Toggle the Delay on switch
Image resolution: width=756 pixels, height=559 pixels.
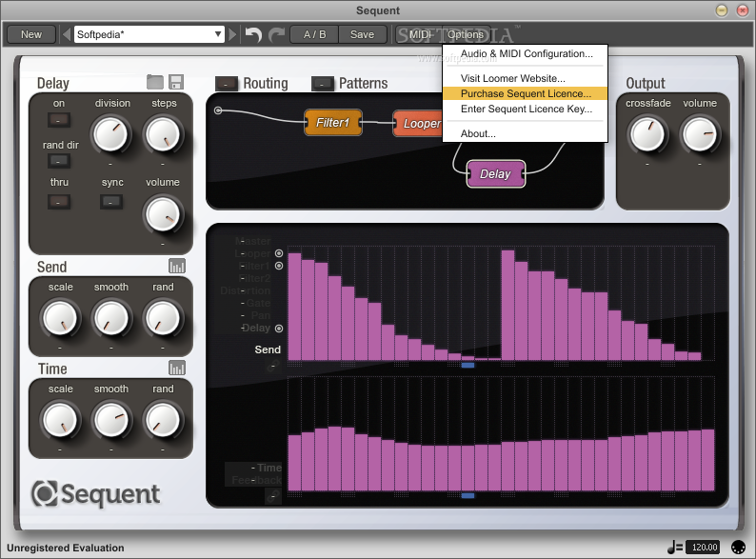(59, 120)
